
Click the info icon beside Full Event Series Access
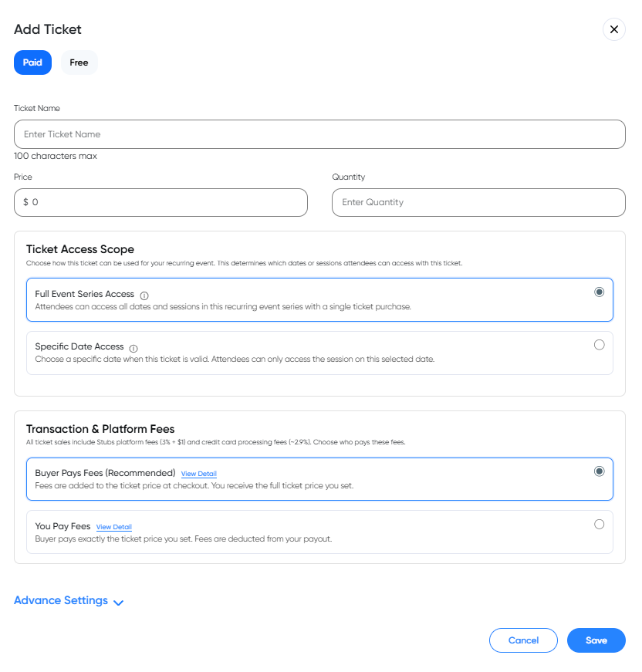pyautogui.click(x=144, y=294)
